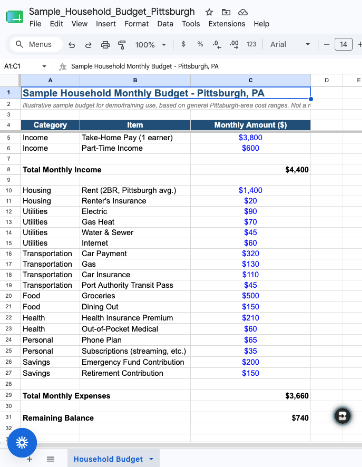Click the Google Sheets home logo
Screen dimensions: 362x467
pos(14,17)
